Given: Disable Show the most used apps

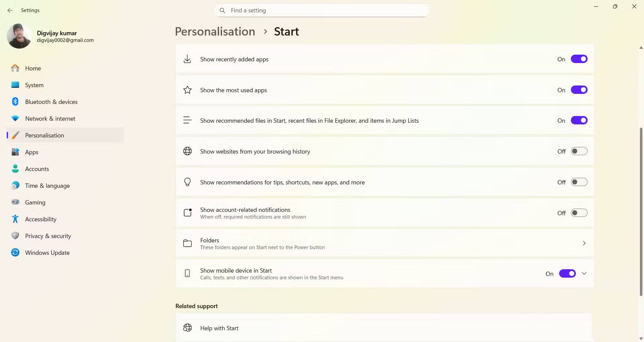Looking at the screenshot, I should (x=579, y=90).
